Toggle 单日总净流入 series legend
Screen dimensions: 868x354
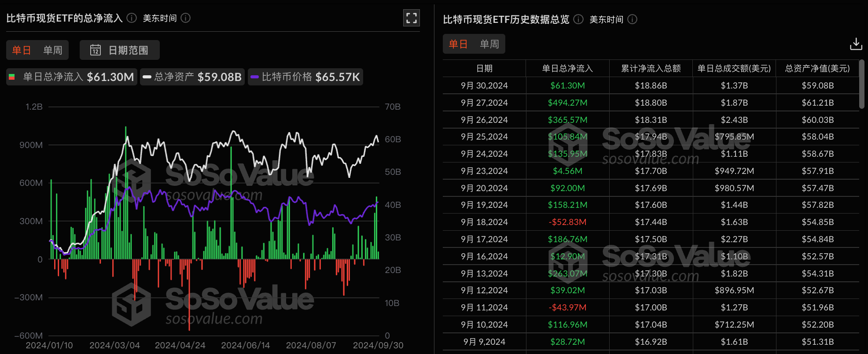72,77
